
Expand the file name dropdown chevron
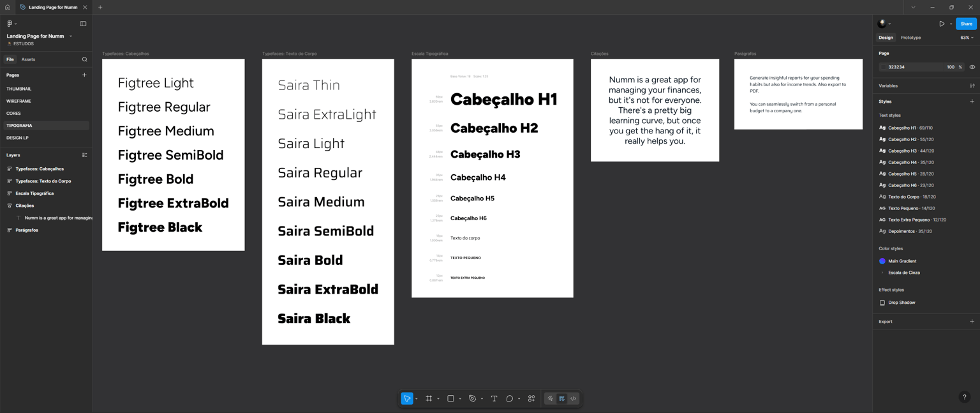coord(71,36)
